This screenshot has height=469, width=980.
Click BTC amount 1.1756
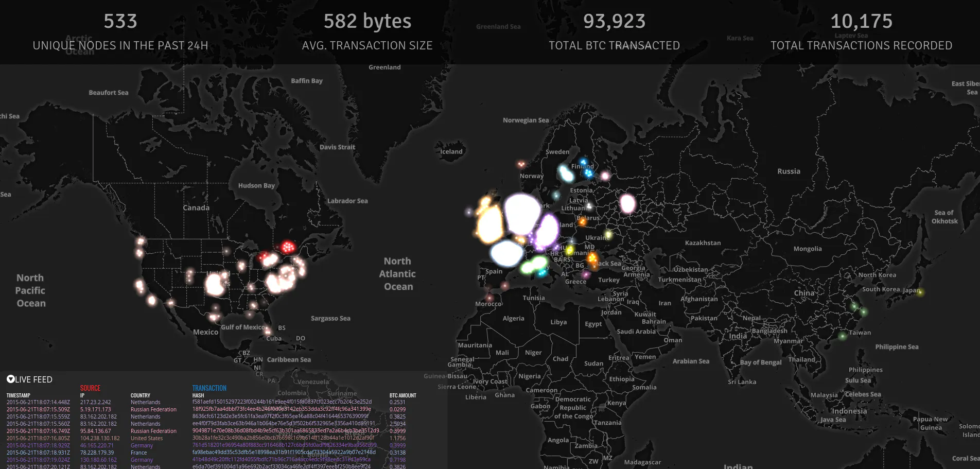pyautogui.click(x=397, y=438)
